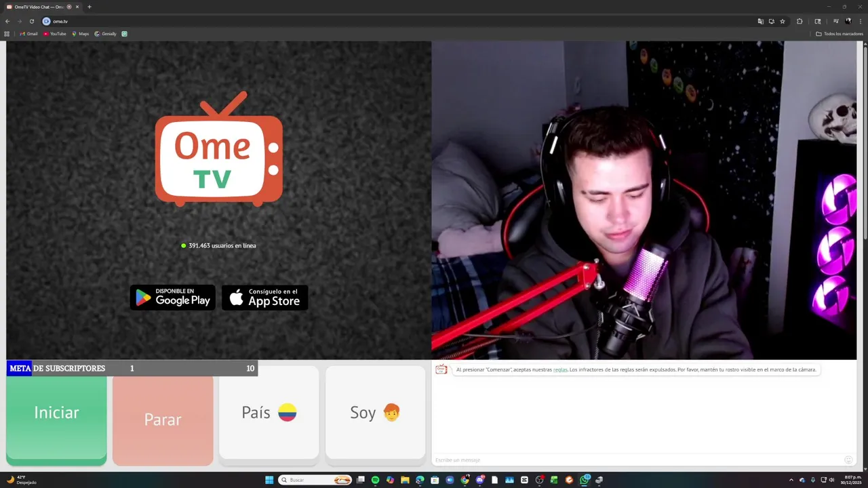The height and width of the screenshot is (488, 868).
Task: Open the YouTube bookmark
Action: coord(55,34)
